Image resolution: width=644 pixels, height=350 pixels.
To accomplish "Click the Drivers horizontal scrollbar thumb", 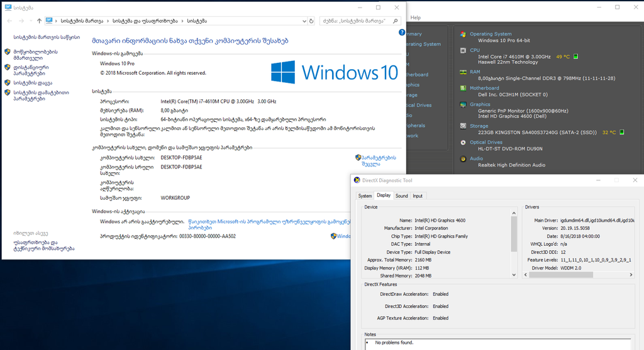I will [561, 275].
